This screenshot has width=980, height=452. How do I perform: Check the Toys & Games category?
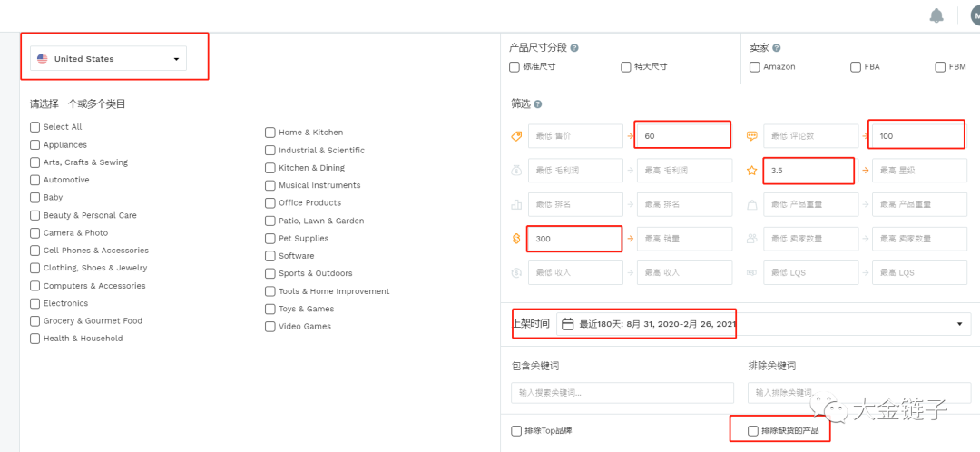[x=270, y=309]
